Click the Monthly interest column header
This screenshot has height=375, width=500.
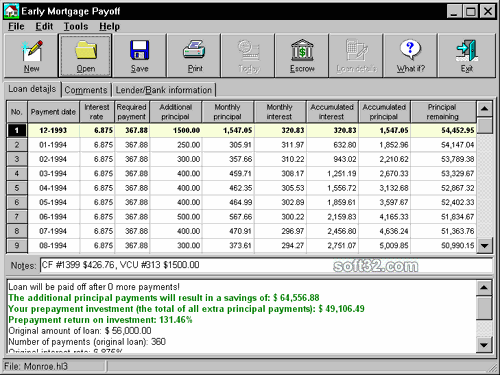tap(279, 112)
